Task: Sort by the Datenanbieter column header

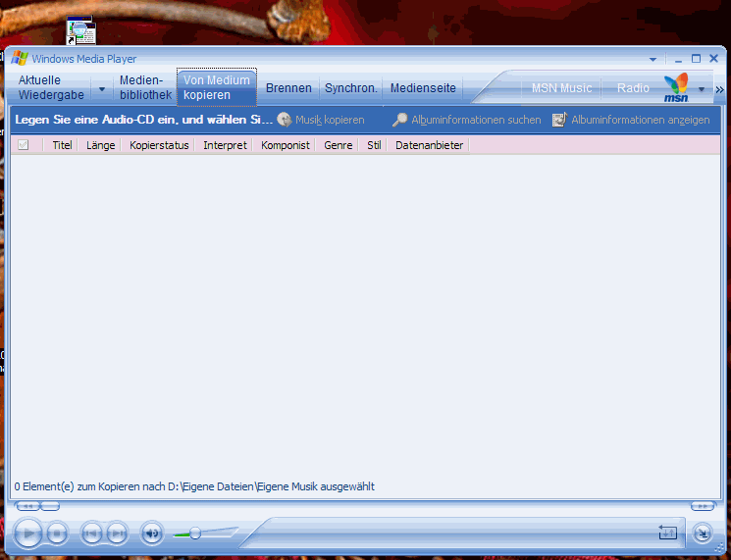Action: (429, 145)
